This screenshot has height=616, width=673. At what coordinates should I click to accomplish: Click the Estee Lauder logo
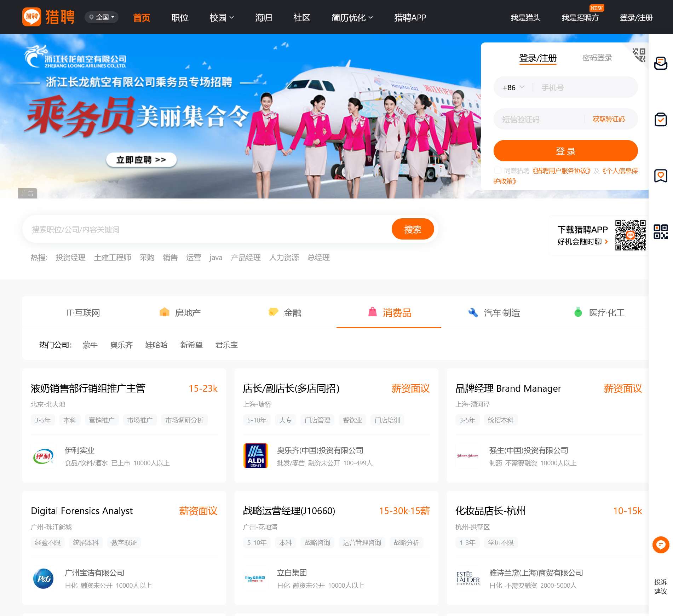[468, 578]
